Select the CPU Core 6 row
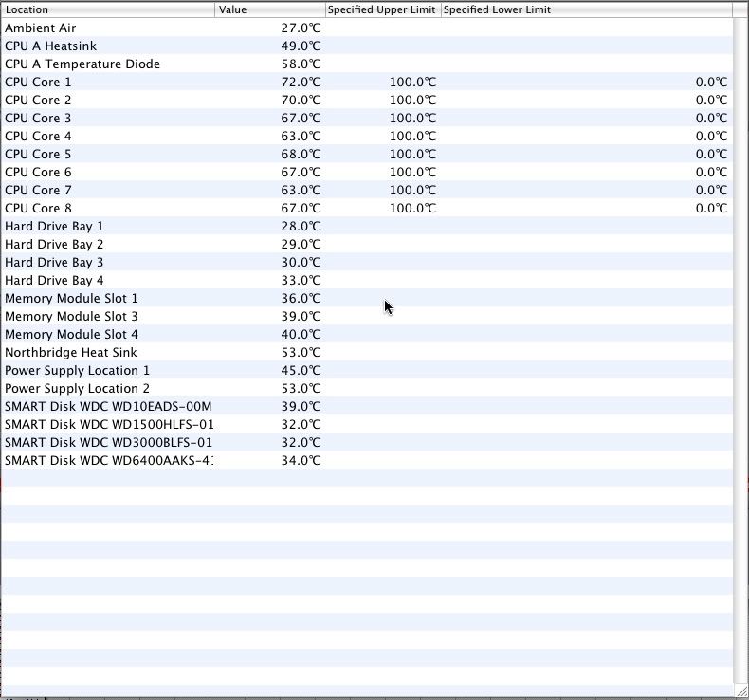The height and width of the screenshot is (700, 749). tap(367, 172)
